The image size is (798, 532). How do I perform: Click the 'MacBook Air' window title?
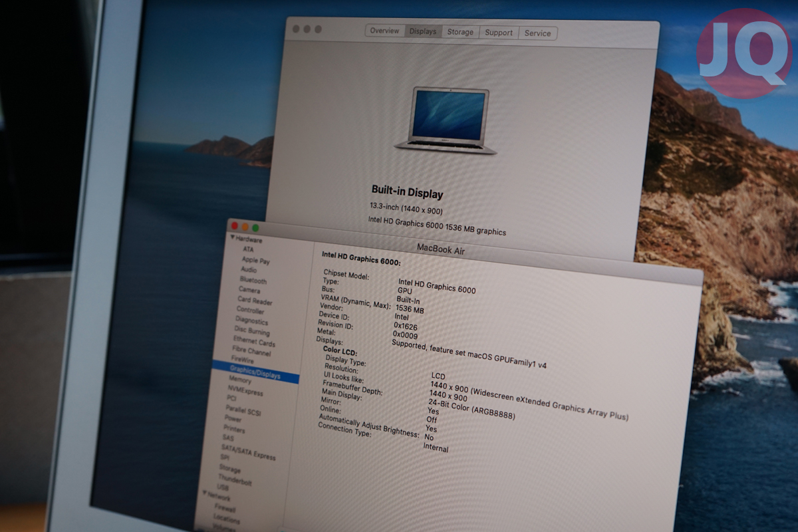440,249
